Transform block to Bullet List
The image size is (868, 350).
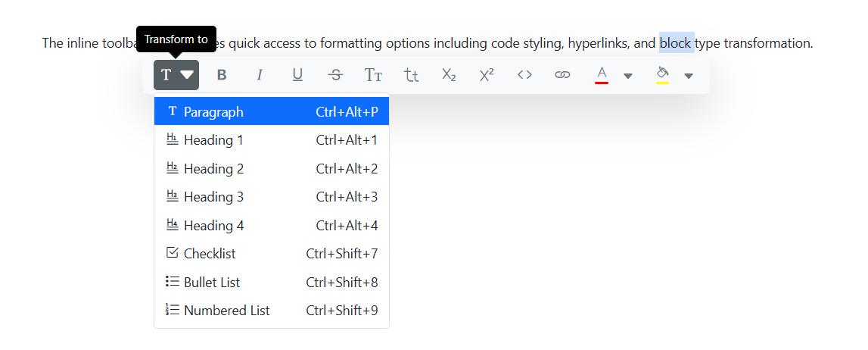click(x=271, y=282)
